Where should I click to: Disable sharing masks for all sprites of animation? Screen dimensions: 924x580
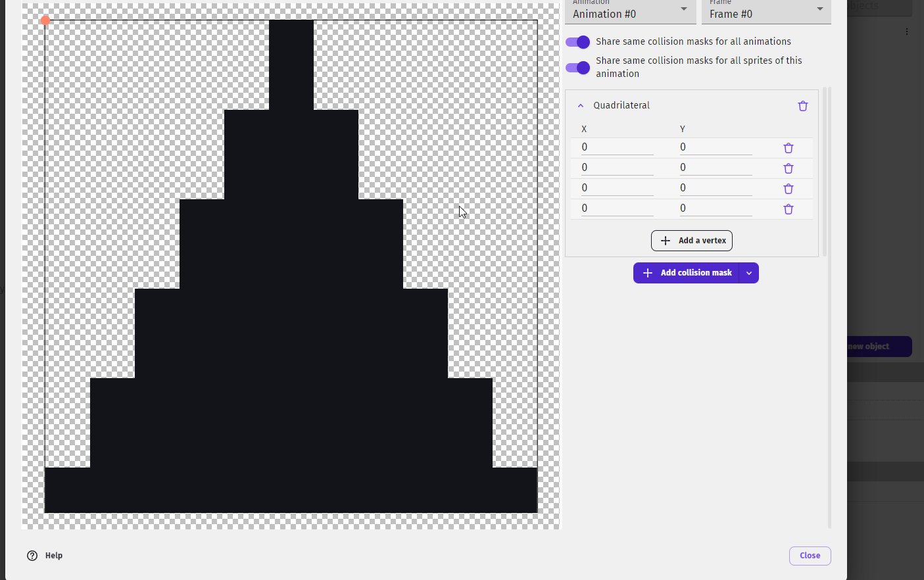pyautogui.click(x=577, y=67)
